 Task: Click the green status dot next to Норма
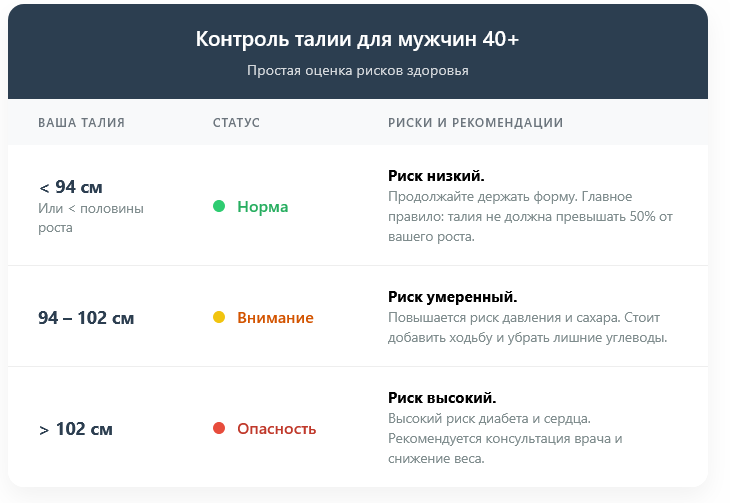(219, 206)
